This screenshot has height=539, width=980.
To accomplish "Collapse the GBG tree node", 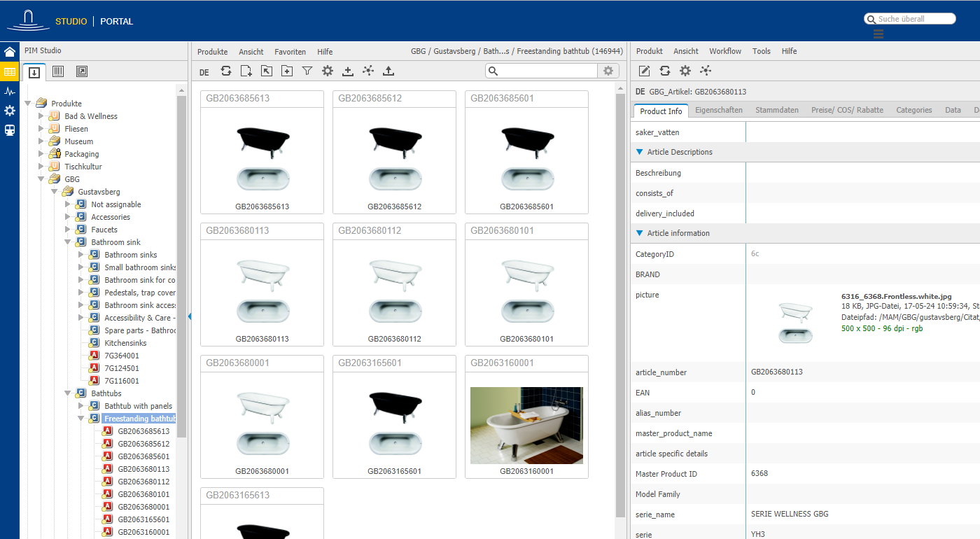I will [41, 179].
